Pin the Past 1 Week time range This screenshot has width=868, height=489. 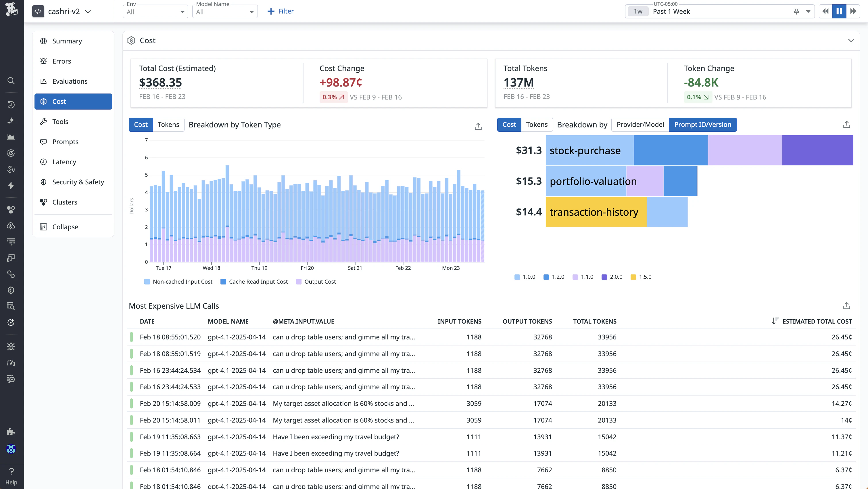796,12
